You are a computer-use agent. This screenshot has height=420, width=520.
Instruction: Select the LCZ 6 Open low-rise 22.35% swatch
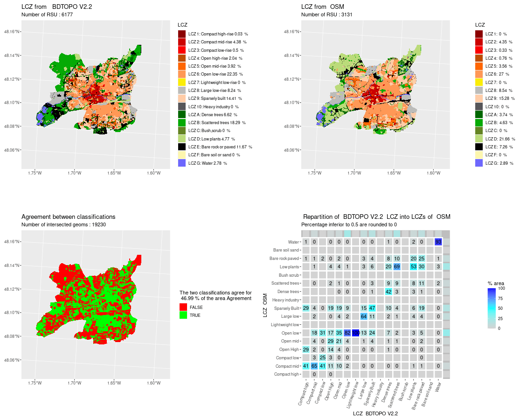[182, 75]
